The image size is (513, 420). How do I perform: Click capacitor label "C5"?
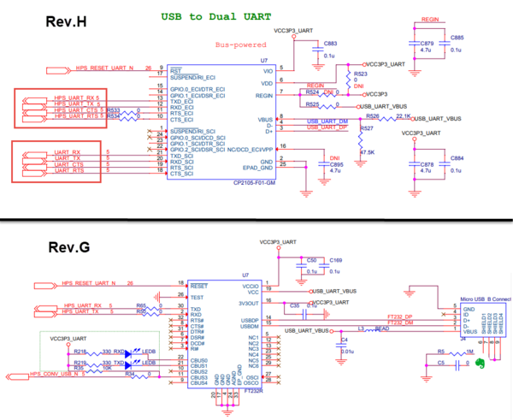click(x=441, y=363)
